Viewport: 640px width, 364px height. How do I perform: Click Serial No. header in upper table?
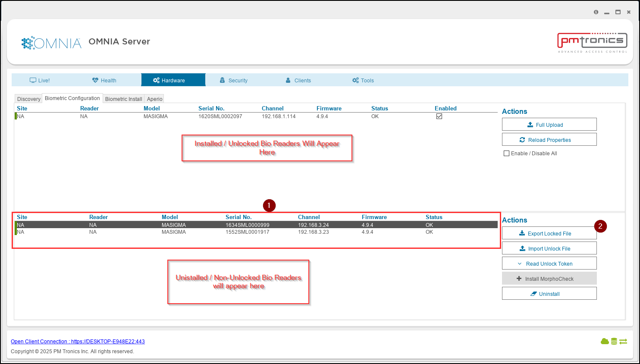tap(211, 108)
